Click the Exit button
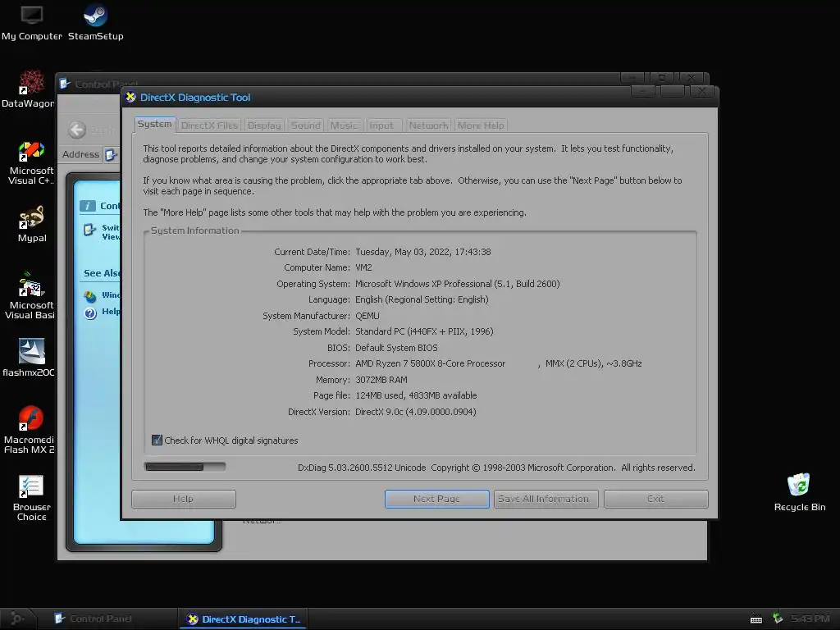Viewport: 840px width, 630px height. point(655,499)
